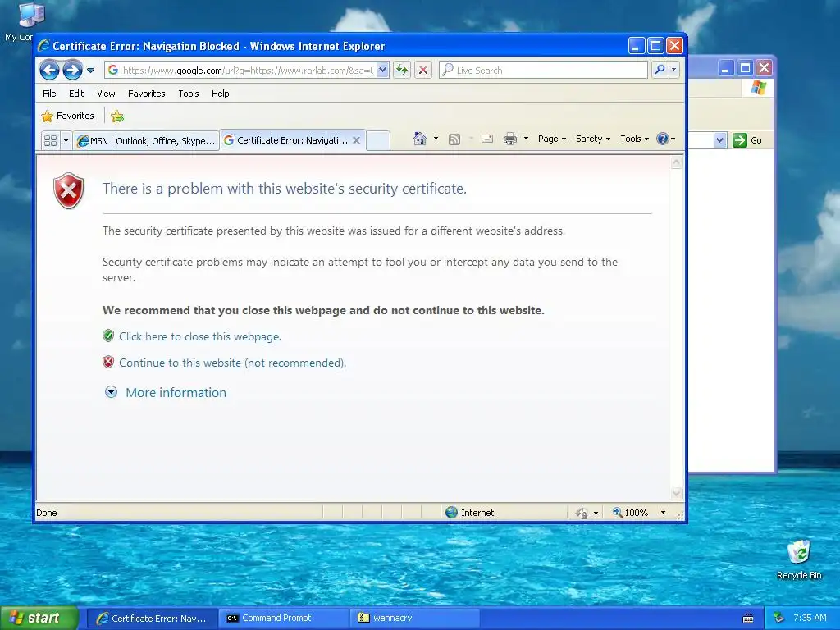Click the green shield icon by close link

pyautogui.click(x=108, y=336)
